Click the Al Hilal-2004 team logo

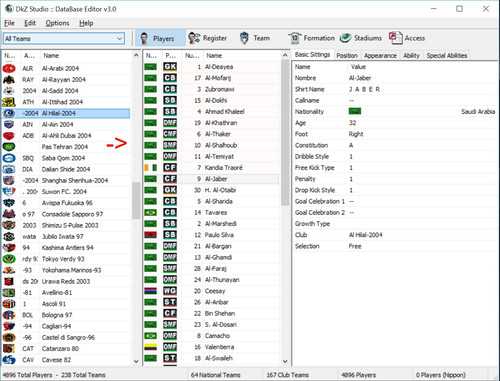click(9, 113)
